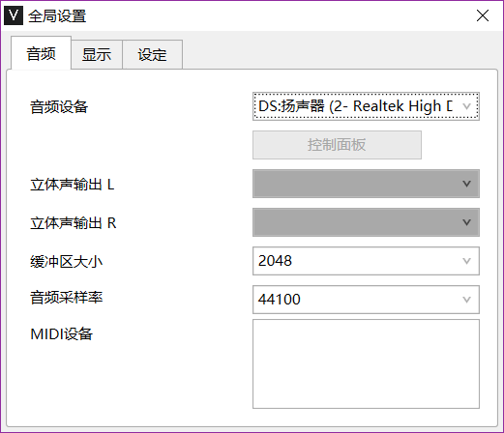Open the 音频采样率 dropdown showing 44100
The width and height of the screenshot is (504, 433).
click(x=366, y=300)
